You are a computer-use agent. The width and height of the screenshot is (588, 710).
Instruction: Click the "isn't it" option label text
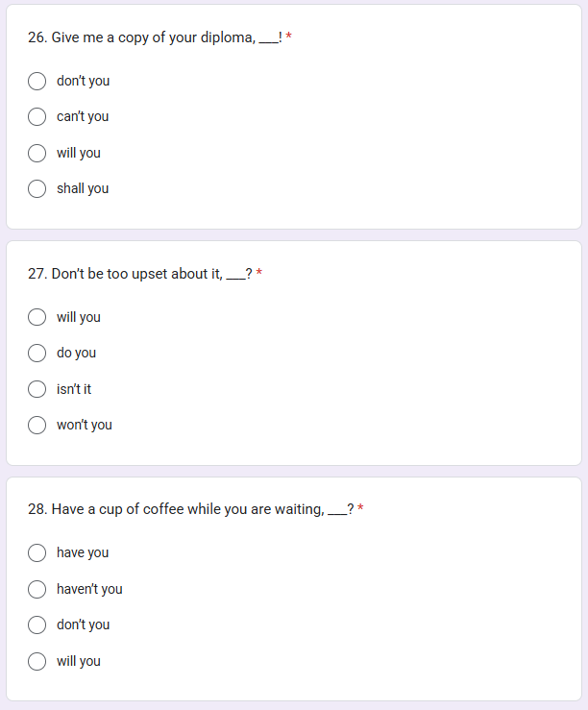74,389
